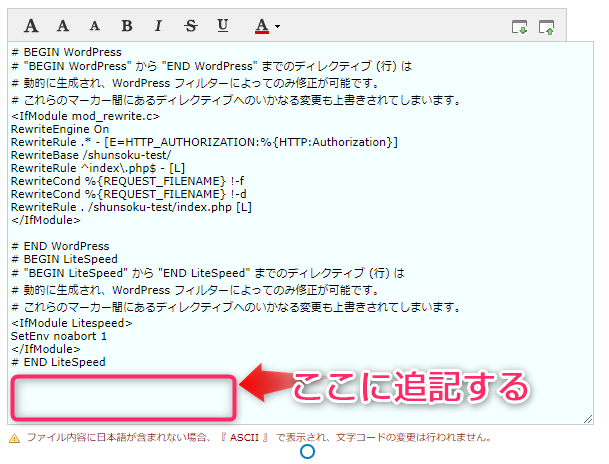Image resolution: width=609 pixels, height=464 pixels.
Task: Click the line "RewriteEngine On"
Action: (60, 129)
